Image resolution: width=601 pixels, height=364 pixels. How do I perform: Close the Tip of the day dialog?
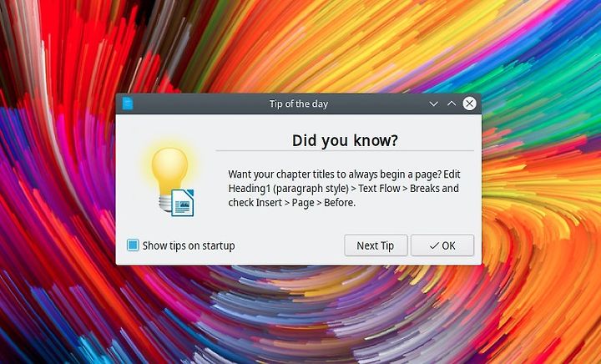point(469,104)
